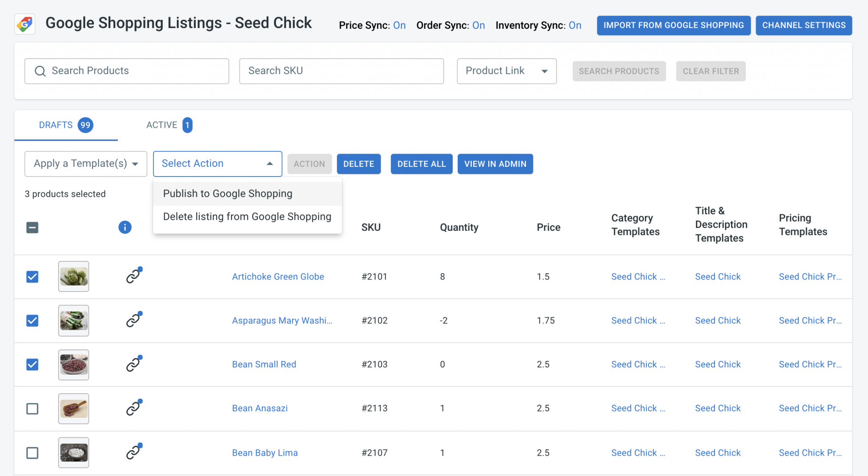This screenshot has width=868, height=476.
Task: Open the Bean Small Red product link
Action: click(264, 364)
